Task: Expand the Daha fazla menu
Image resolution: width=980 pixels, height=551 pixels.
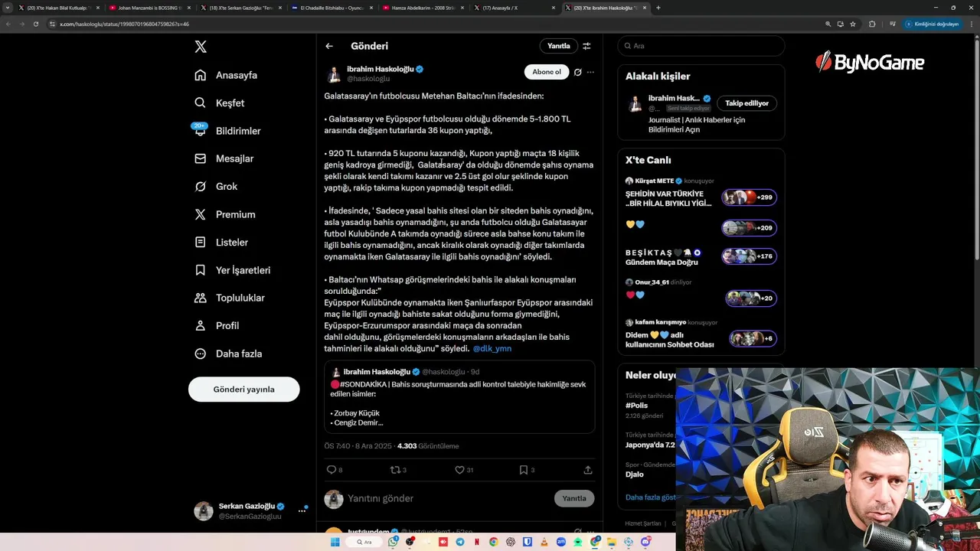Action: (x=228, y=354)
